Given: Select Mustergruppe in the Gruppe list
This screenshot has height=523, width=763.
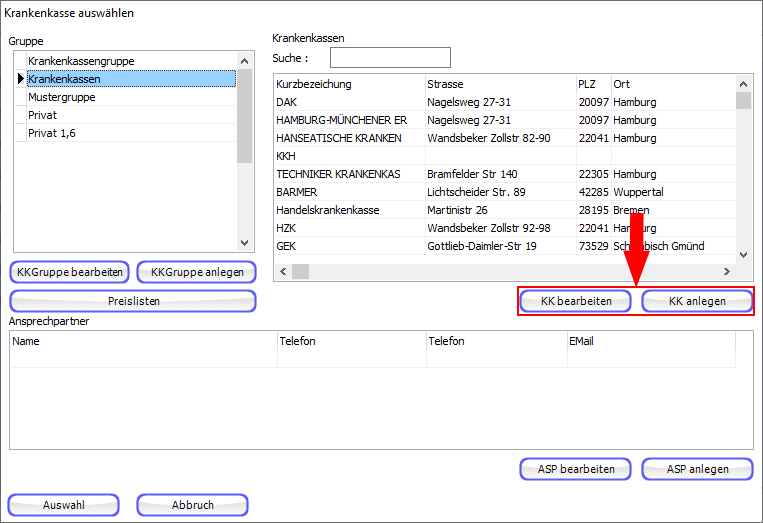Looking at the screenshot, I should pyautogui.click(x=61, y=97).
